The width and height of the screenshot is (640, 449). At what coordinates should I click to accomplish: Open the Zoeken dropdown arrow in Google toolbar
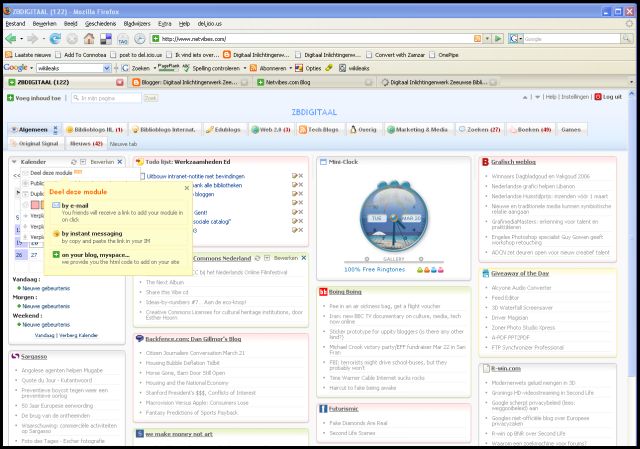[154, 68]
